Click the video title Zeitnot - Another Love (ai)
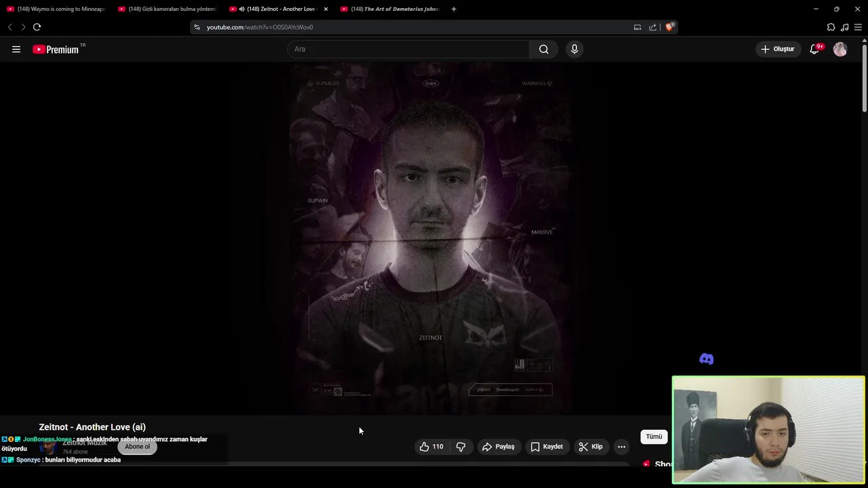This screenshot has height=488, width=868. point(92,427)
